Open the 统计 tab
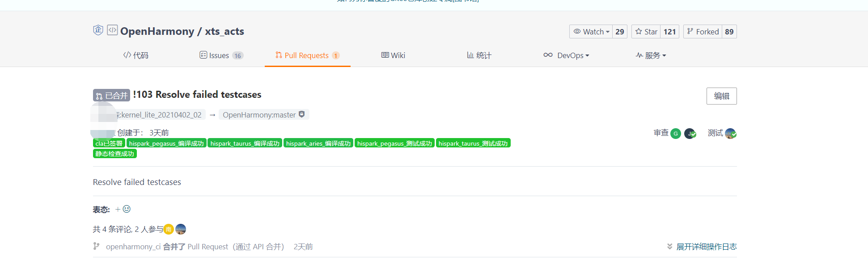Image resolution: width=868 pixels, height=277 pixels. [x=479, y=55]
